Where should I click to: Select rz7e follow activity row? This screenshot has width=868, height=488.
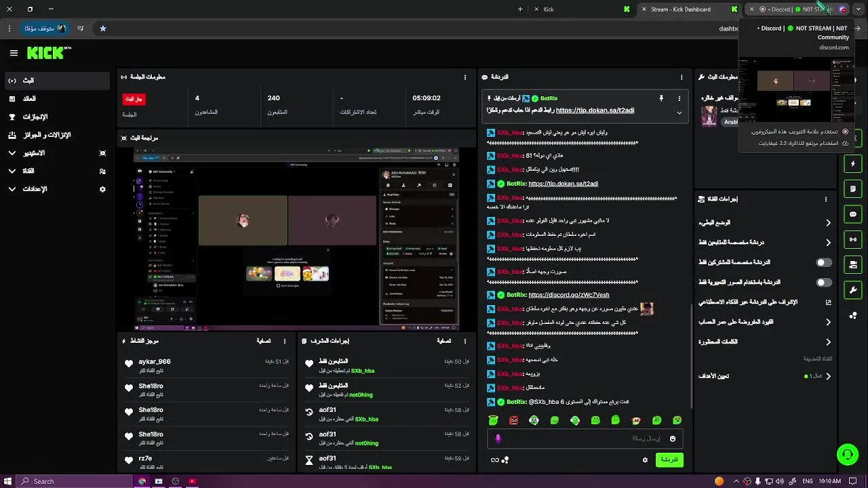coord(206,461)
